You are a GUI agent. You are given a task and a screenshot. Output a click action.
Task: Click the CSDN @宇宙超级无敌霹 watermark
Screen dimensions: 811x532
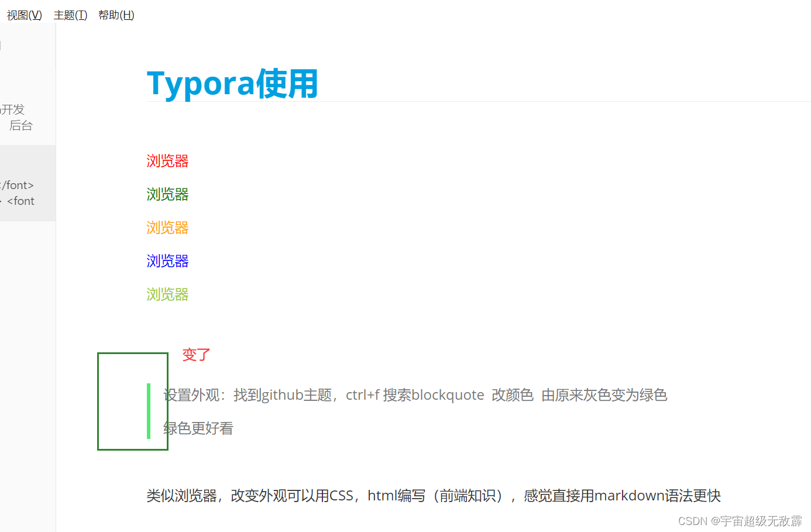(741, 520)
